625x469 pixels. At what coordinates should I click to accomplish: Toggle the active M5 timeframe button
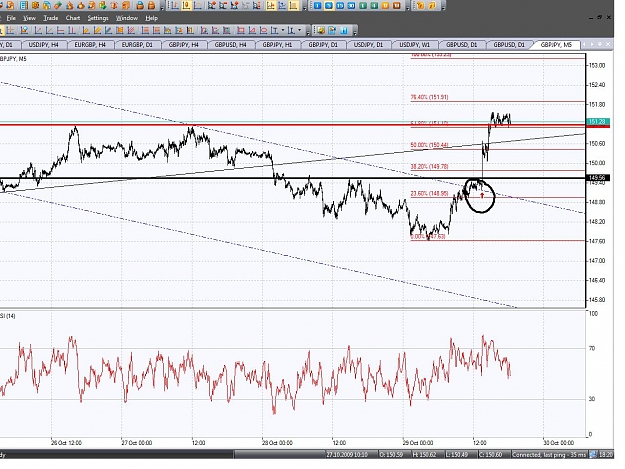click(328, 6)
